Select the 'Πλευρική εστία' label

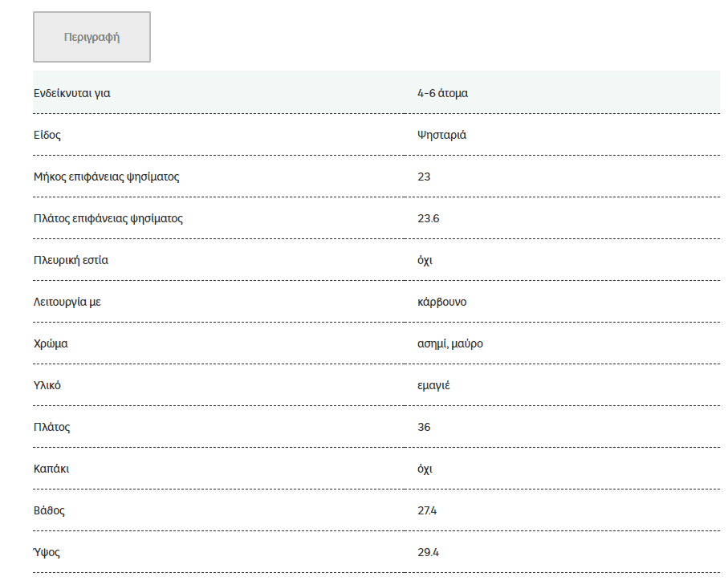click(x=71, y=261)
